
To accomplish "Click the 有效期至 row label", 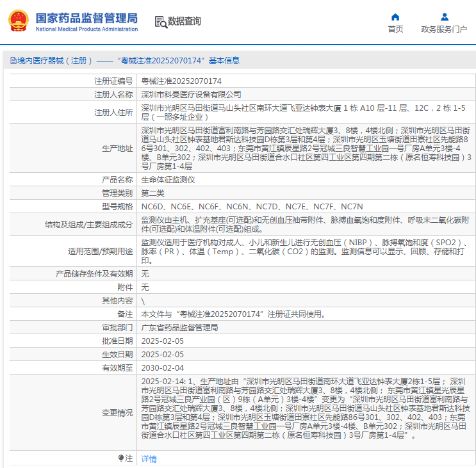I will point(117,367).
